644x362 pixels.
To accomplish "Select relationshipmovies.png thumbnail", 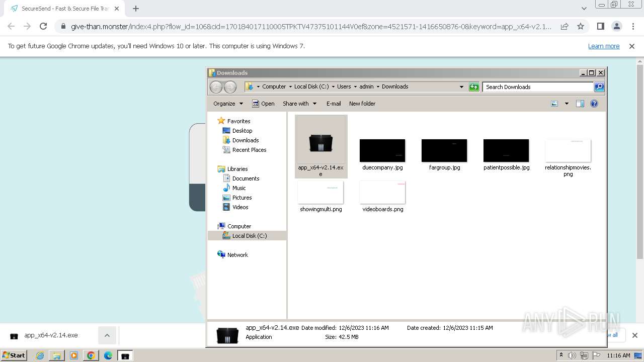I will coord(568,151).
